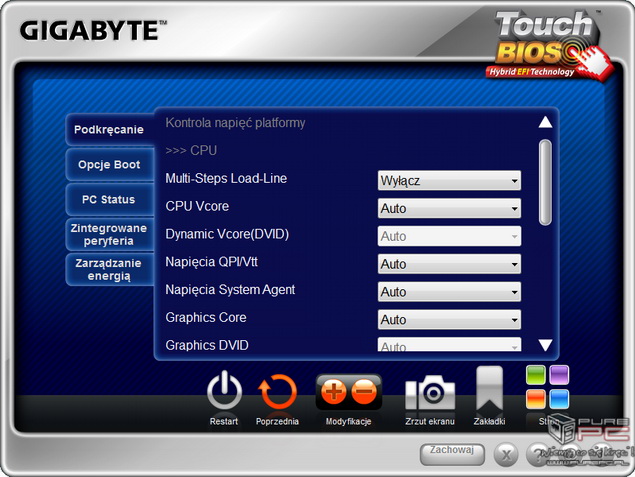
Task: Open the Zakładki bookmark icon
Action: pyautogui.click(x=490, y=389)
